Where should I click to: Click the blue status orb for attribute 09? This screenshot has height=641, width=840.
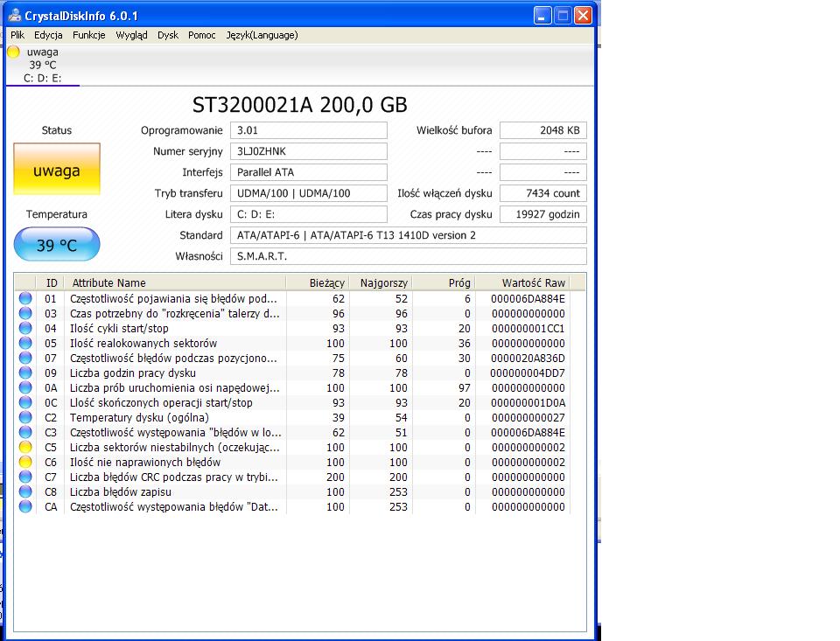point(25,373)
